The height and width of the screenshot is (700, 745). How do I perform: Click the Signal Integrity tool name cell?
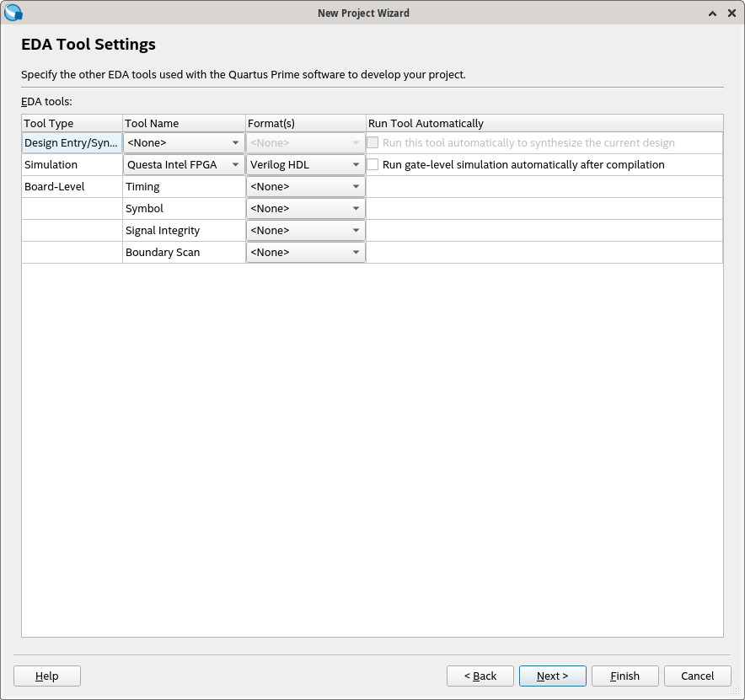pyautogui.click(x=184, y=230)
